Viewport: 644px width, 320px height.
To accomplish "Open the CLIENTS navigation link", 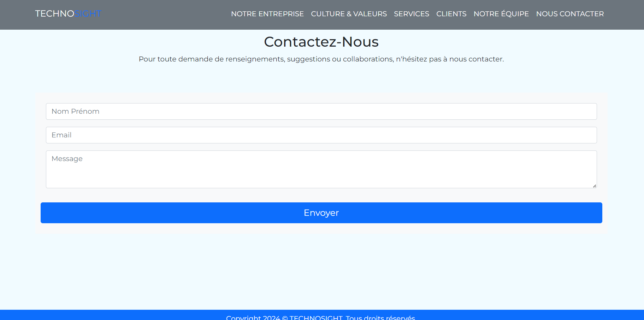I will [451, 14].
